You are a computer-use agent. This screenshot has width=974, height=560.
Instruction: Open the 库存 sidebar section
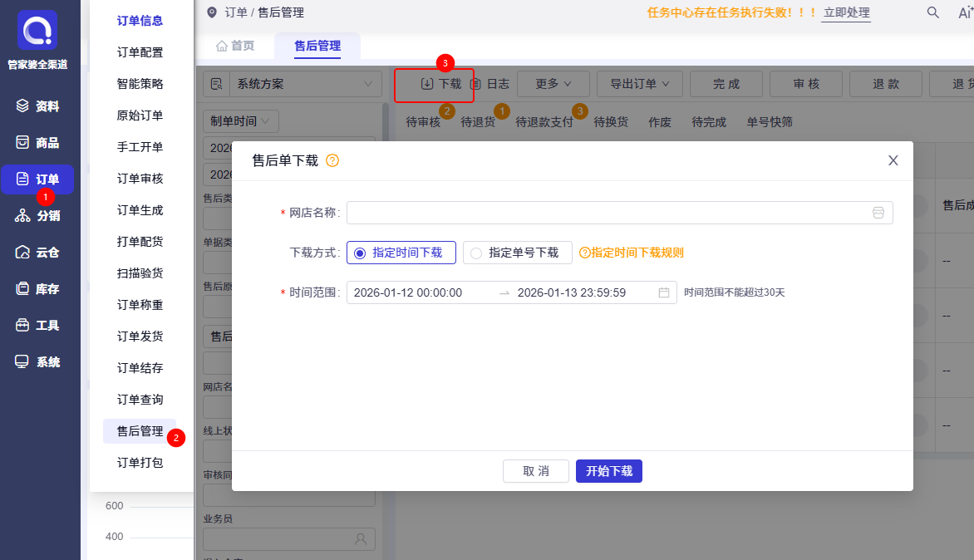pos(37,288)
